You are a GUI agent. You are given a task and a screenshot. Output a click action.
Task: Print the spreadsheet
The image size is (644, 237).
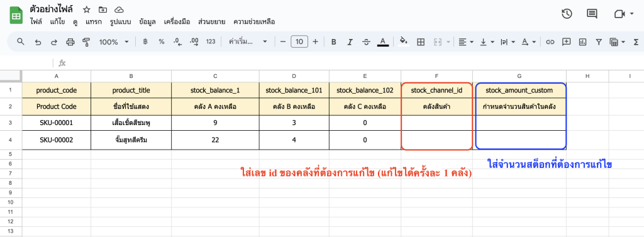(70, 41)
